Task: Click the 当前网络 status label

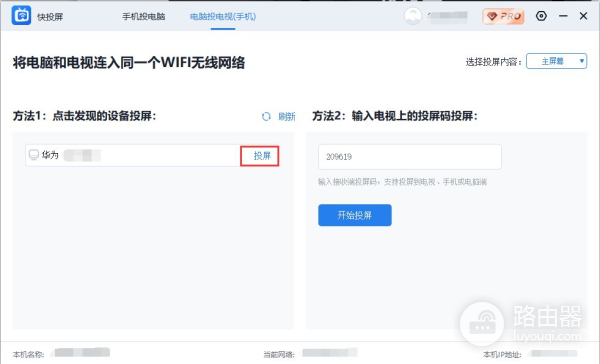Action: point(279,354)
